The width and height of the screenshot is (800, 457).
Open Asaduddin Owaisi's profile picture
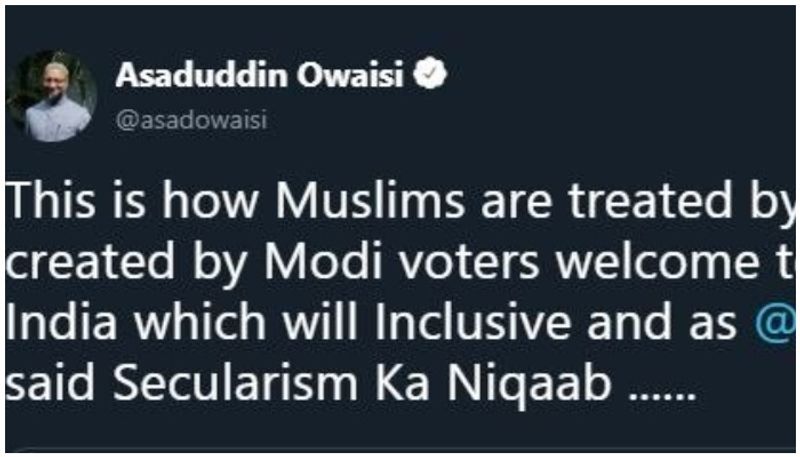(x=51, y=96)
